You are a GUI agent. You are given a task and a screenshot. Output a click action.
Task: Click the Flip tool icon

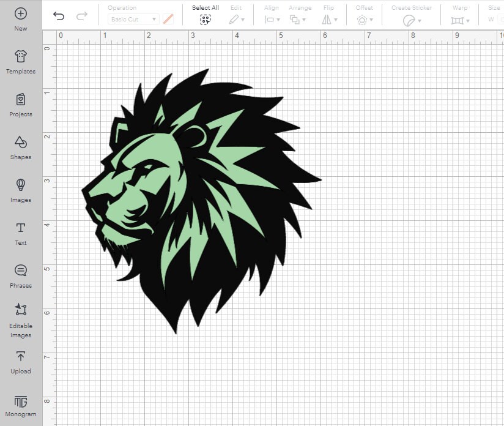click(326, 20)
